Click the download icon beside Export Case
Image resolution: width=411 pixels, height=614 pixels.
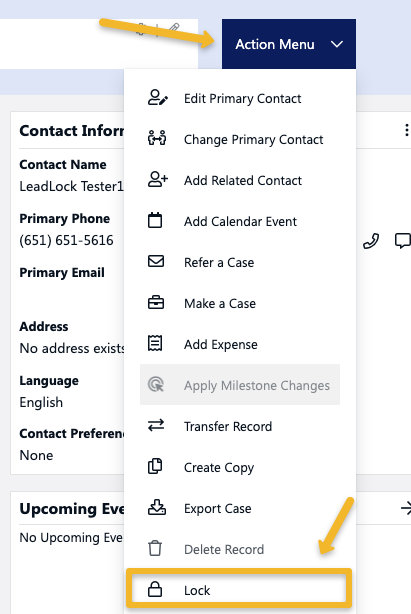pos(156,507)
